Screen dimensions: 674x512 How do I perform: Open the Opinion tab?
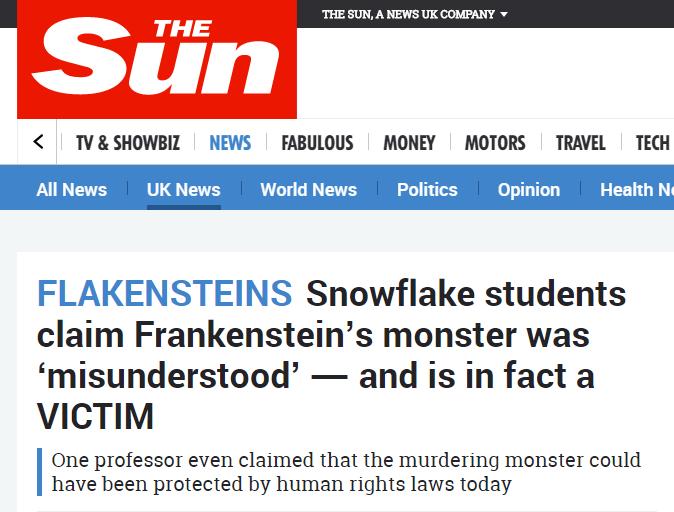pyautogui.click(x=529, y=190)
